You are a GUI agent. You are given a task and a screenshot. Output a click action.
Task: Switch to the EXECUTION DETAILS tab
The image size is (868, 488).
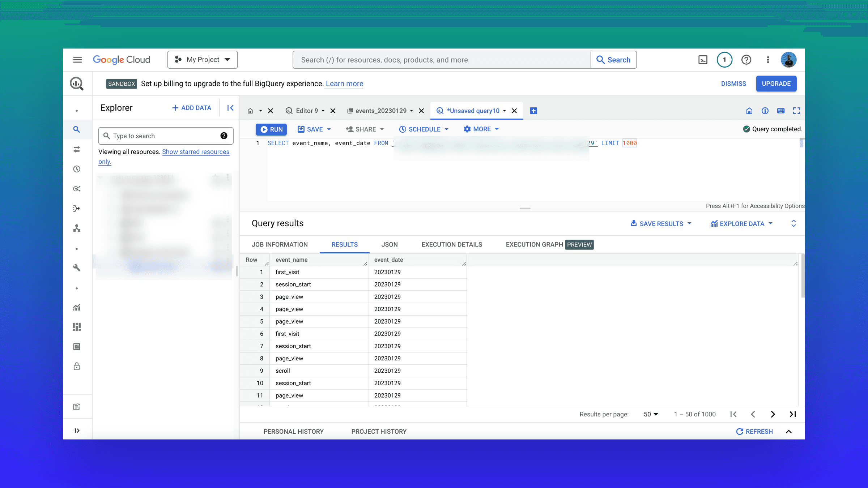[452, 245]
